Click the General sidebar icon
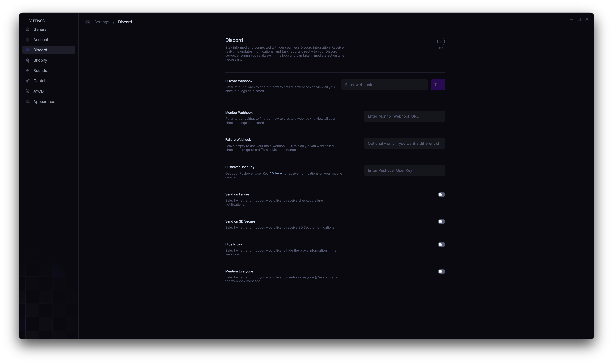 pyautogui.click(x=27, y=29)
